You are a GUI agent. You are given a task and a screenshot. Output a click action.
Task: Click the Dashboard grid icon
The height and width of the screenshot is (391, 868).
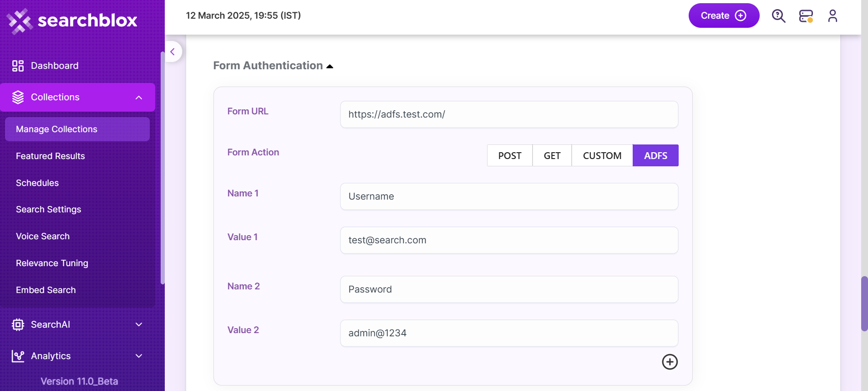coord(18,66)
